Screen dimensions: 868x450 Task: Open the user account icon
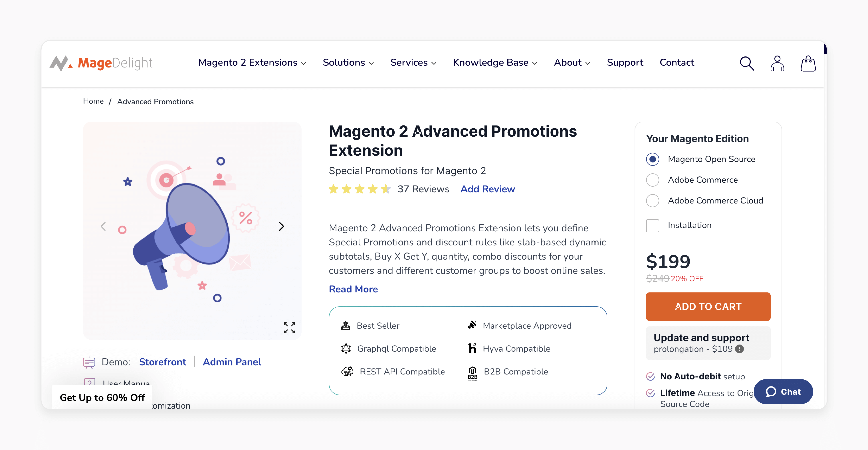(777, 63)
